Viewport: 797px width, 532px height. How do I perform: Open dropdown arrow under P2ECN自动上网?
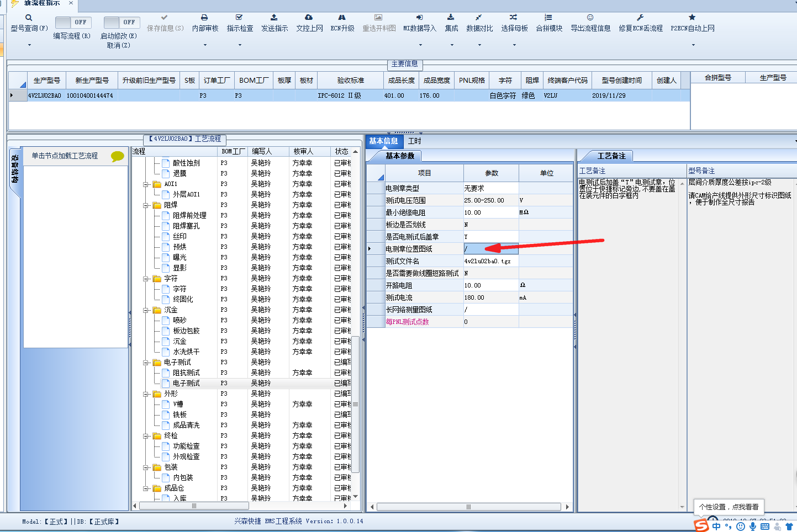point(693,45)
